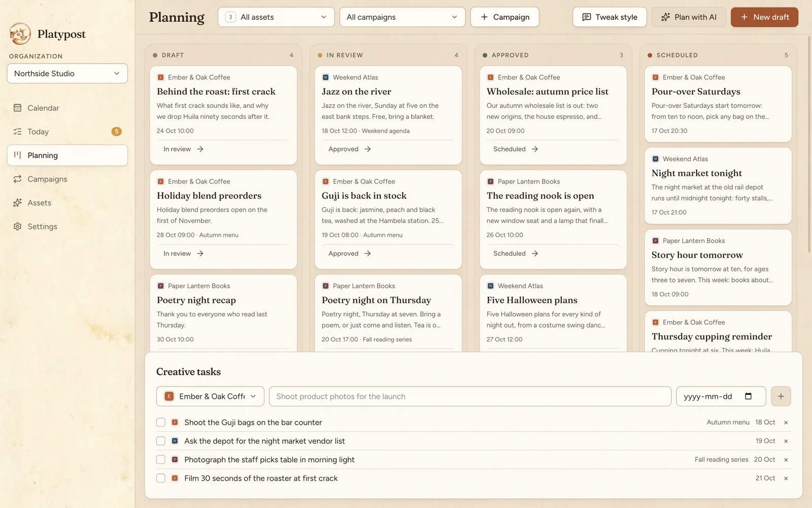Move Guji is back in stock to Approved

click(x=350, y=253)
